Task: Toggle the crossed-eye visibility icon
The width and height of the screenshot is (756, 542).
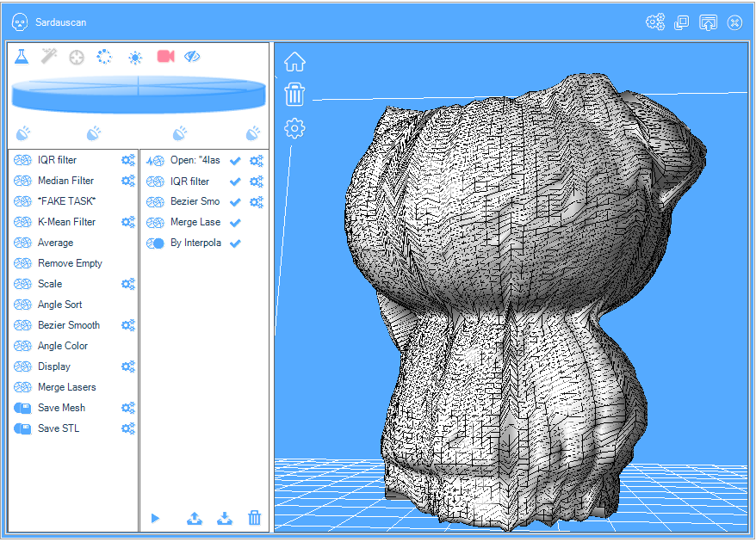Action: [192, 56]
